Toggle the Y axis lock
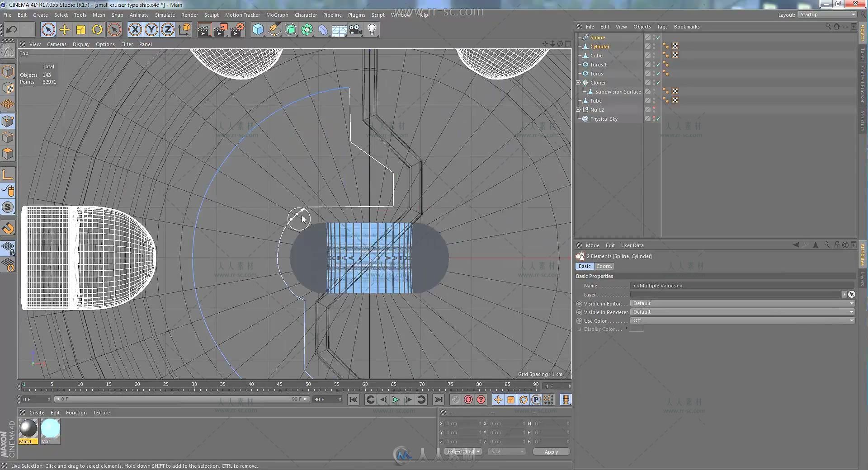The image size is (868, 470). coord(151,30)
